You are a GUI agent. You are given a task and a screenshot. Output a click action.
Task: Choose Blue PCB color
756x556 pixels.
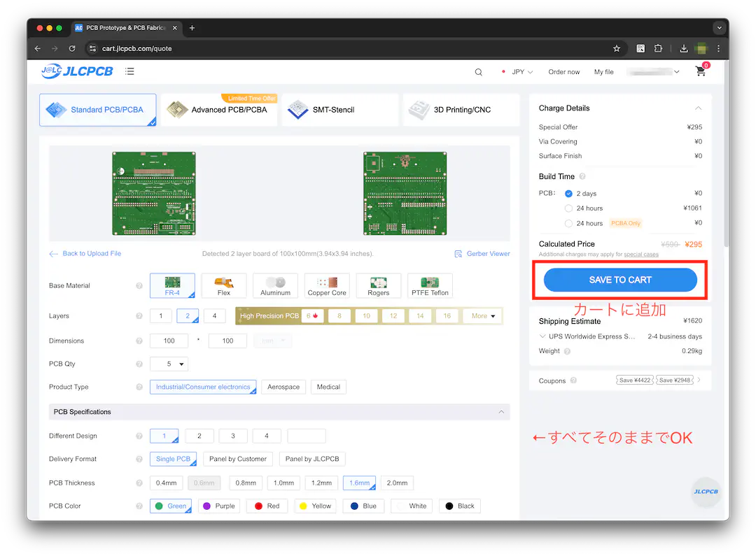click(363, 506)
